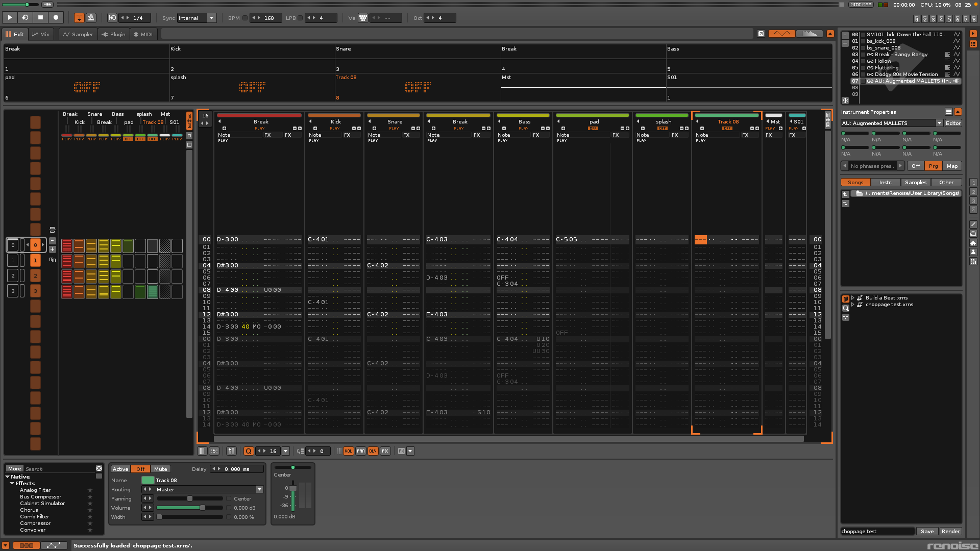
Task: Click the Save button
Action: 927,531
